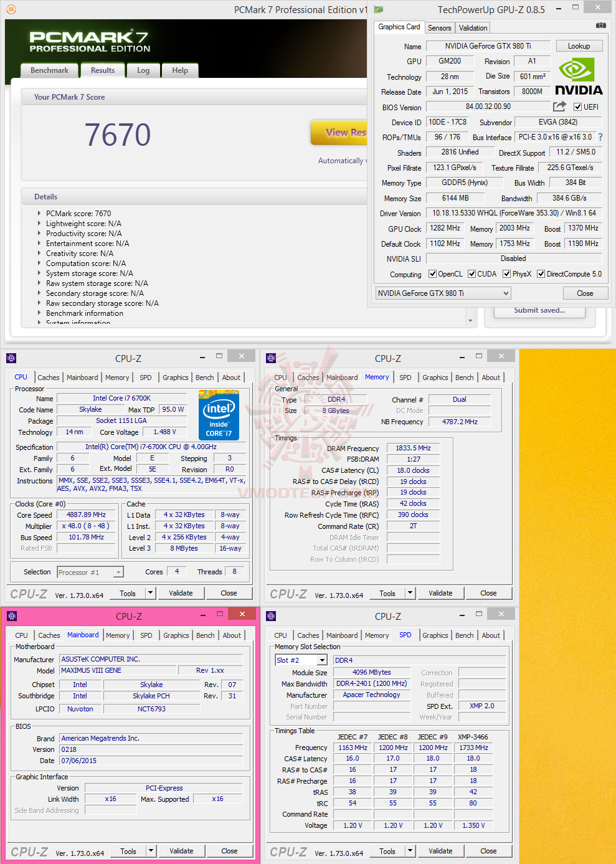Click the Lookup button in GPU-Z
The height and width of the screenshot is (864, 616).
pos(579,46)
